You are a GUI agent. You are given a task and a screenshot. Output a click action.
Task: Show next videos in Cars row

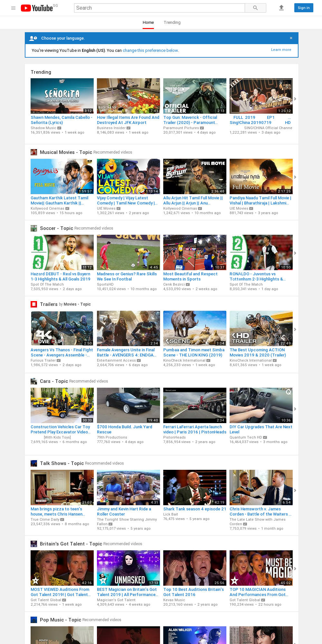click(295, 409)
